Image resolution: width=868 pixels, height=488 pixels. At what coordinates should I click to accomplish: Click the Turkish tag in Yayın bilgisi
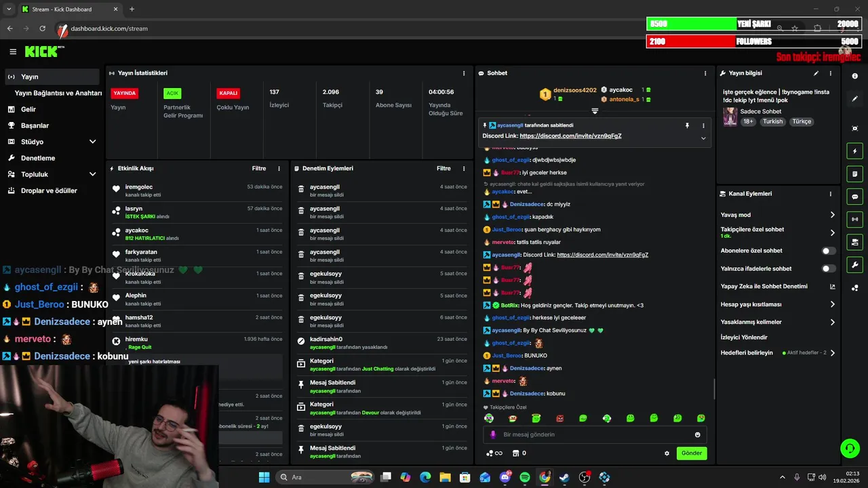[772, 121]
